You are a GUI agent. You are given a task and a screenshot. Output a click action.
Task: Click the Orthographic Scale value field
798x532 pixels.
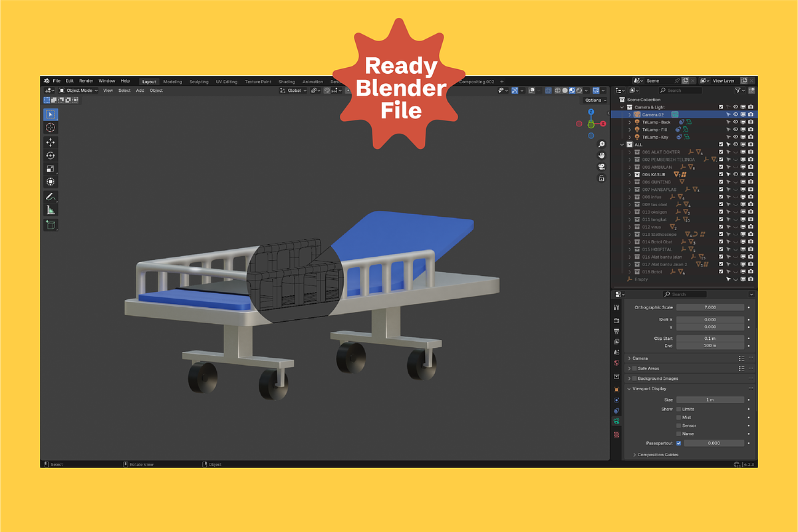click(710, 307)
